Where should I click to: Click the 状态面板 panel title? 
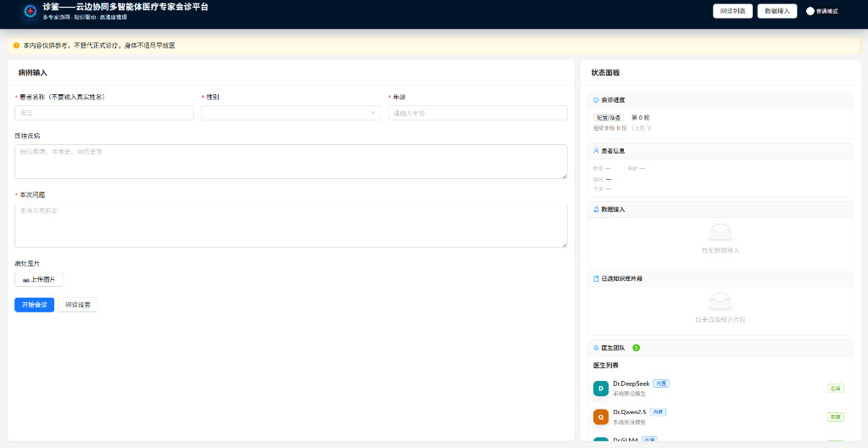[x=605, y=73]
